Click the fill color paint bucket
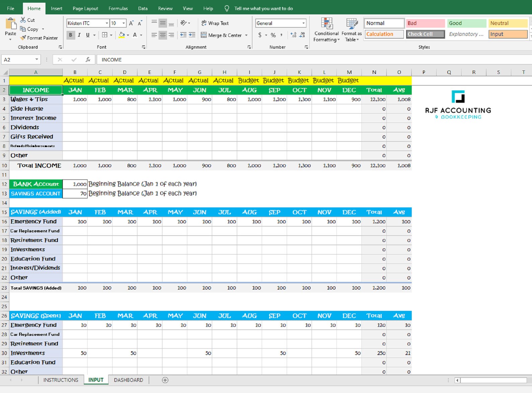The image size is (532, 393). 122,35
